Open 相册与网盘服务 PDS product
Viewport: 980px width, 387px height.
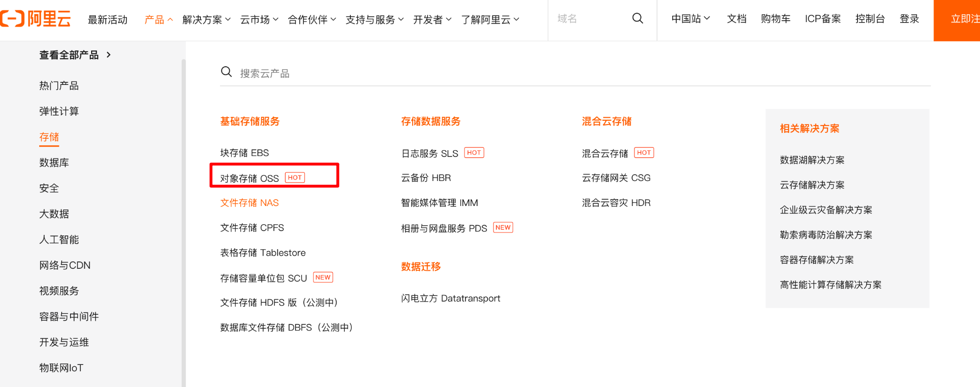[x=444, y=228]
